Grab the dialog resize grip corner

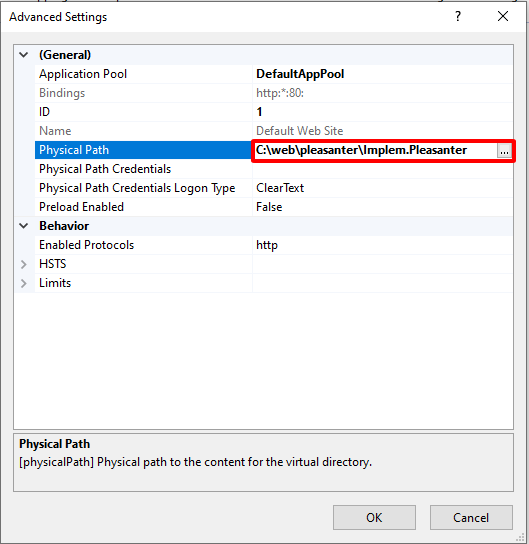[520, 537]
